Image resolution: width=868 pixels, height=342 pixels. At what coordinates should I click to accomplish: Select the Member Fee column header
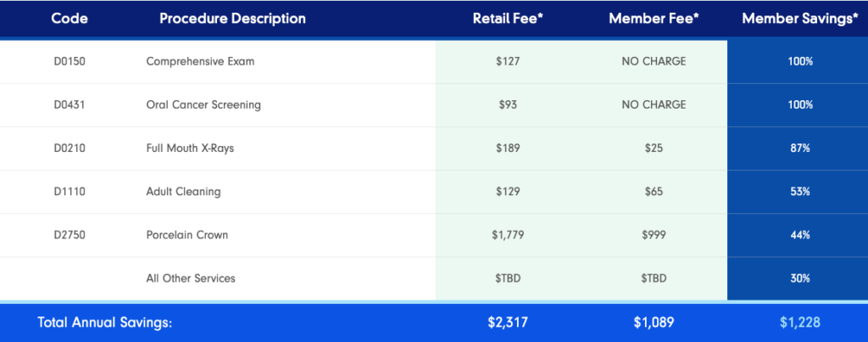pos(654,19)
